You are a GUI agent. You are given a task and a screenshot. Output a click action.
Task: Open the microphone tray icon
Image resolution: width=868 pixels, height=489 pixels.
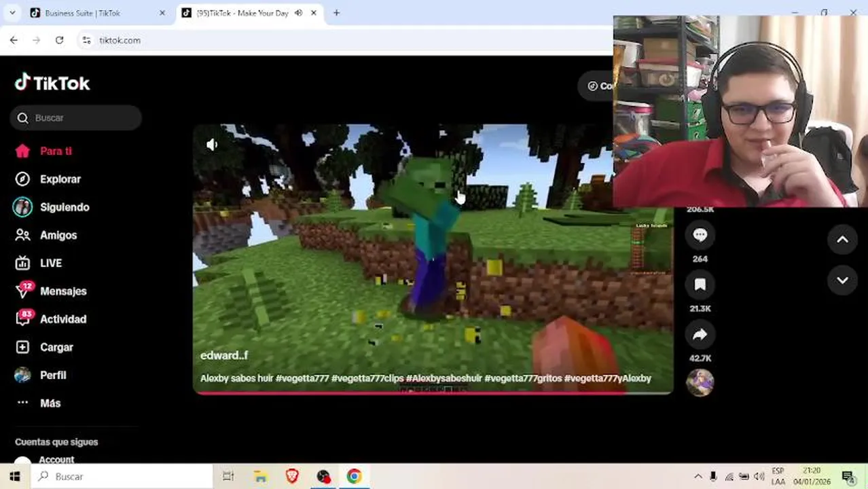point(713,477)
